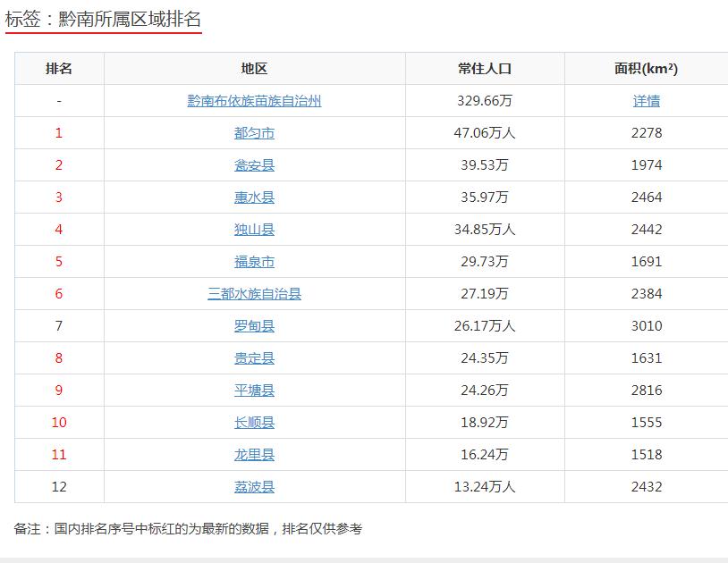Click the 常住人口 column header
Viewport: 728px width, 563px height.
pos(484,69)
